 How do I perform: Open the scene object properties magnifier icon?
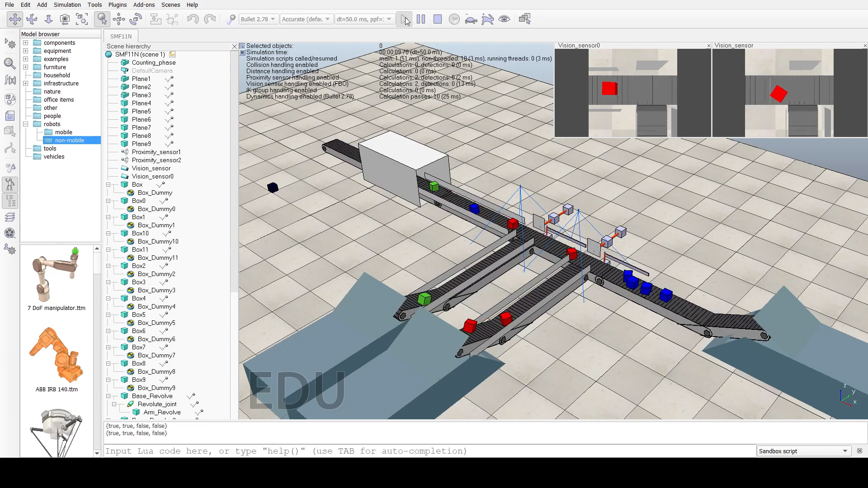10,63
